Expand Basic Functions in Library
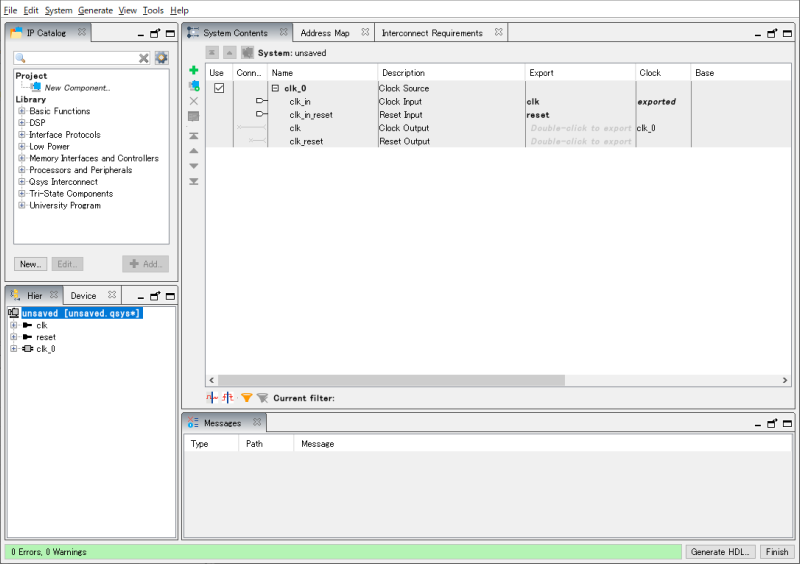Image resolution: width=800 pixels, height=564 pixels. [x=21, y=111]
